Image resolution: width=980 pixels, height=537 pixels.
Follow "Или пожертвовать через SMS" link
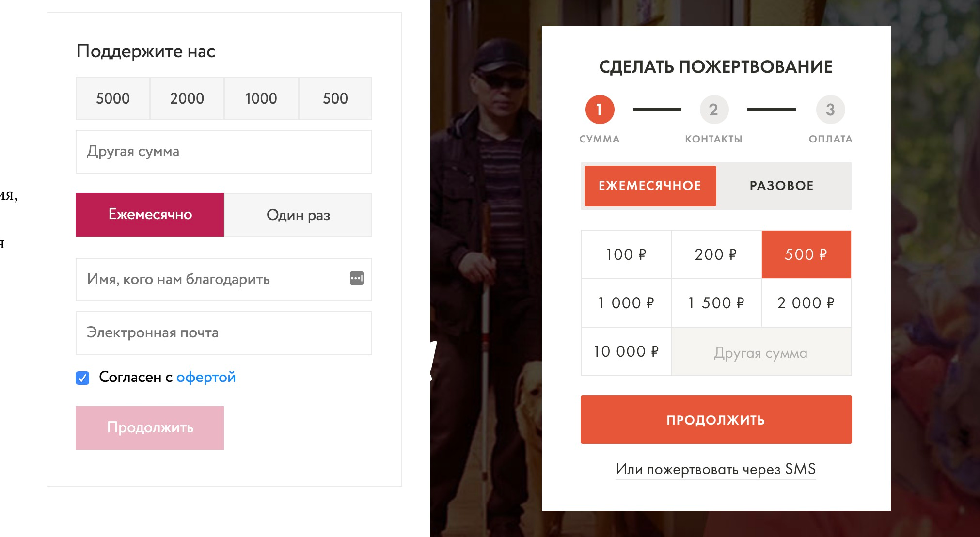click(x=715, y=469)
